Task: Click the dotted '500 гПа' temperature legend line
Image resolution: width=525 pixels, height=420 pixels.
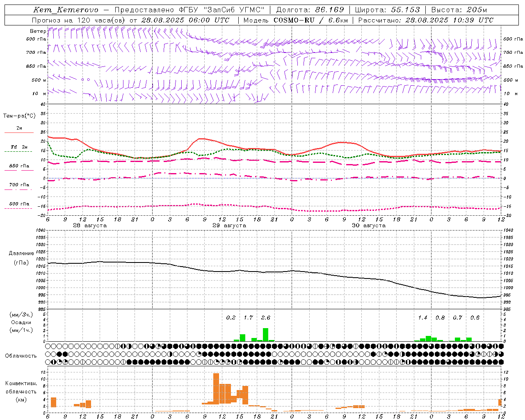Action: [18, 208]
